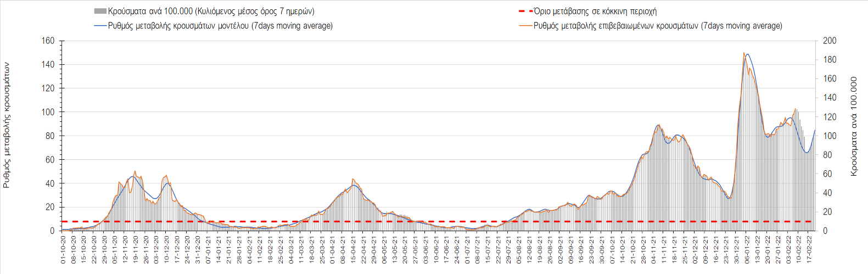Image resolution: width=868 pixels, height=274 pixels.
Task: Click the first date label 01-10-20
Action: [63, 250]
